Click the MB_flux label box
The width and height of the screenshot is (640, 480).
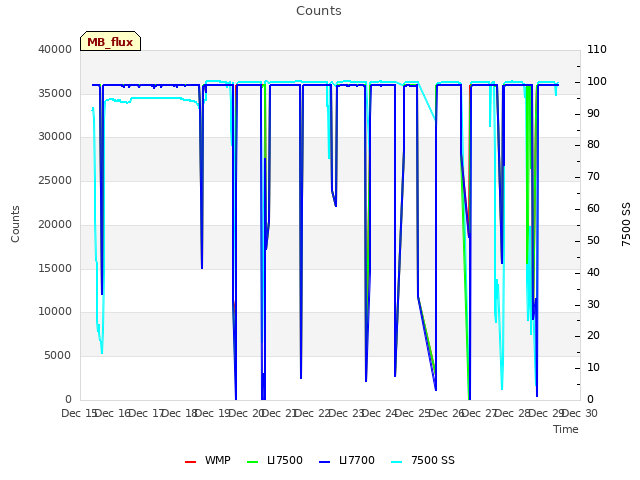[x=110, y=41]
